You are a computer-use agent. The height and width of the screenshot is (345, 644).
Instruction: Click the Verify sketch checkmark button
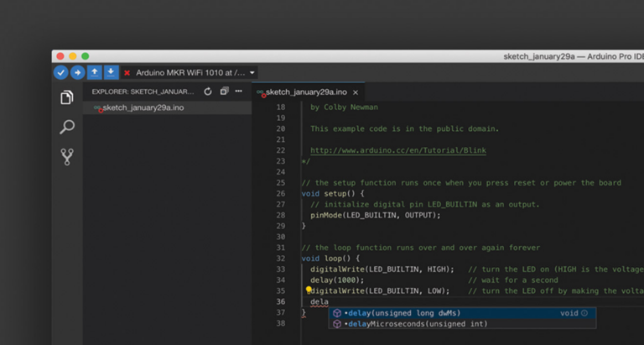coord(60,73)
